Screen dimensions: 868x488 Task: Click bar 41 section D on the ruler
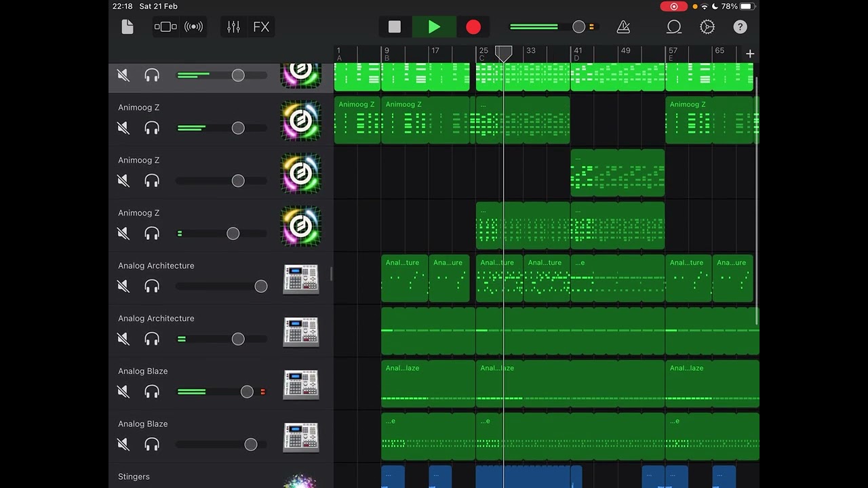pyautogui.click(x=577, y=54)
